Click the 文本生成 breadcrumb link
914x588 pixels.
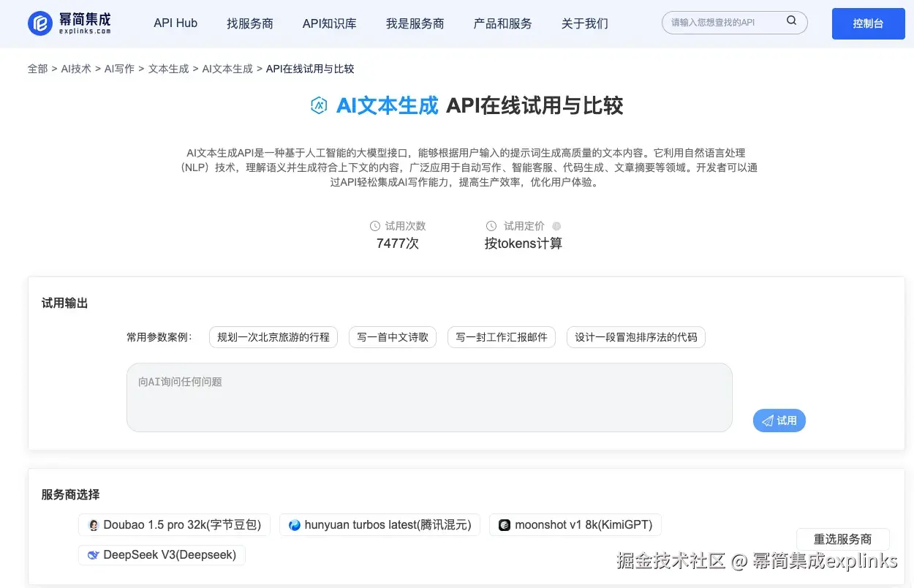169,69
